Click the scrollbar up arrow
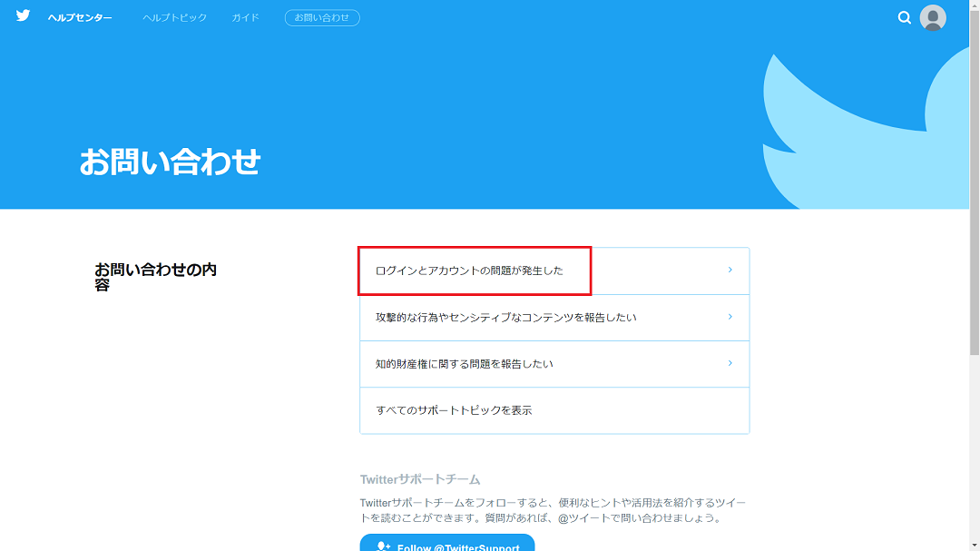This screenshot has width=980, height=551. [x=974, y=6]
